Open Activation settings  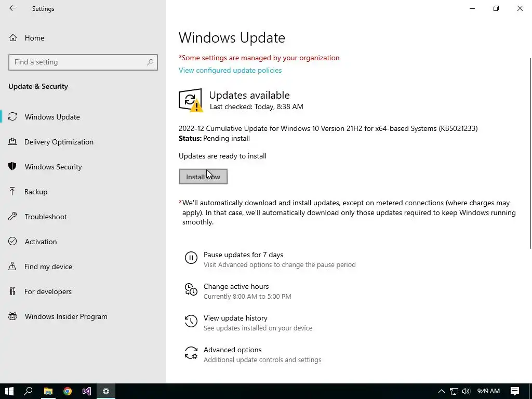click(x=41, y=242)
